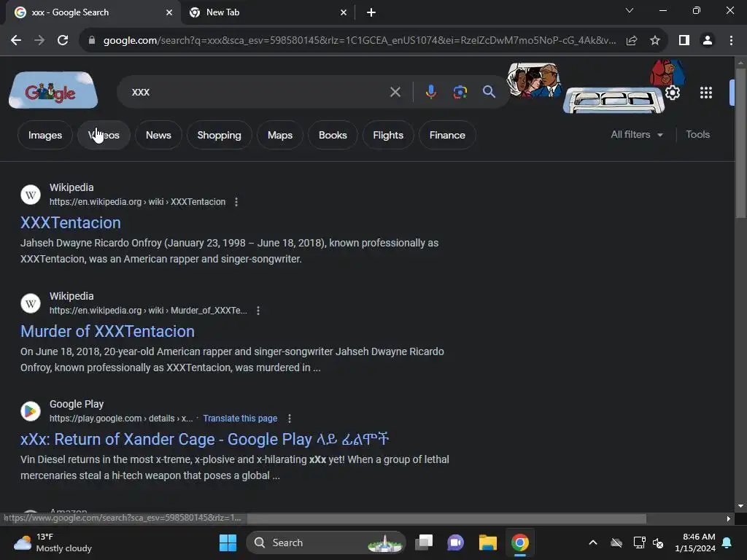This screenshot has height=560, width=747.
Task: Show hidden system tray icons
Action: 592,542
